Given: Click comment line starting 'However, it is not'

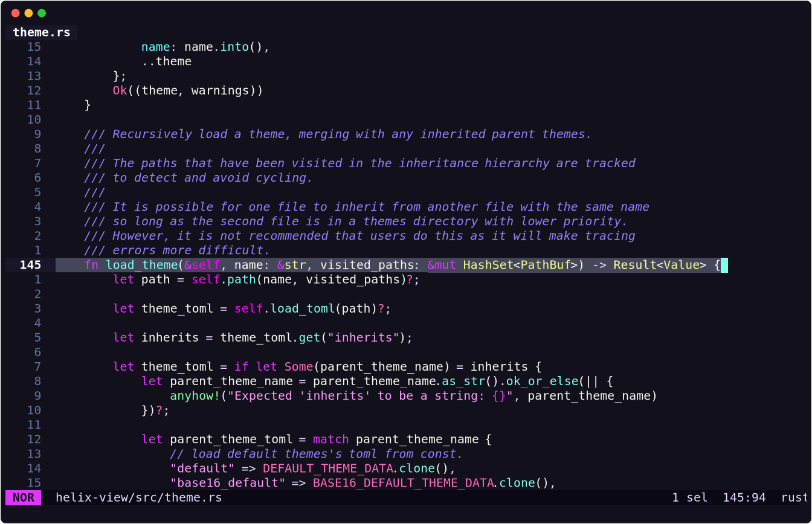Looking at the screenshot, I should pyautogui.click(x=359, y=236).
